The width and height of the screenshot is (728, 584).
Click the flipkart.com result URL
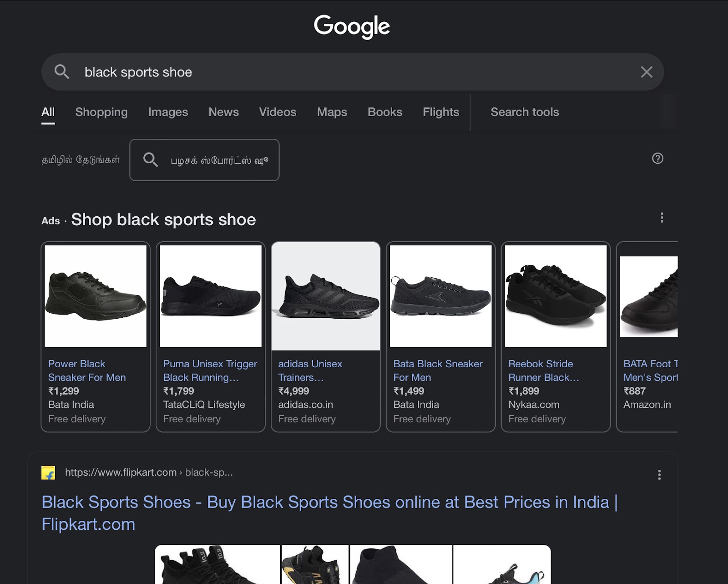coord(149,472)
